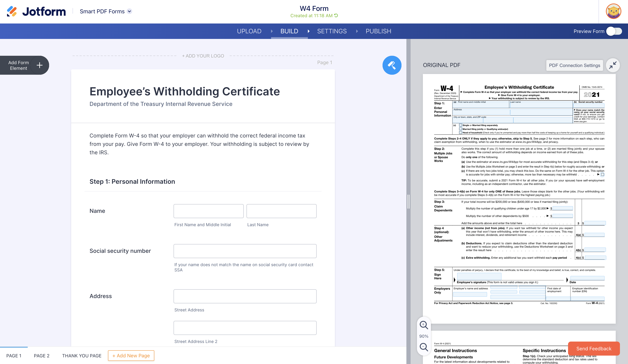Screen dimensions: 628x364
Task: Click the revert history icon beside timestamp
Action: coord(336,15)
